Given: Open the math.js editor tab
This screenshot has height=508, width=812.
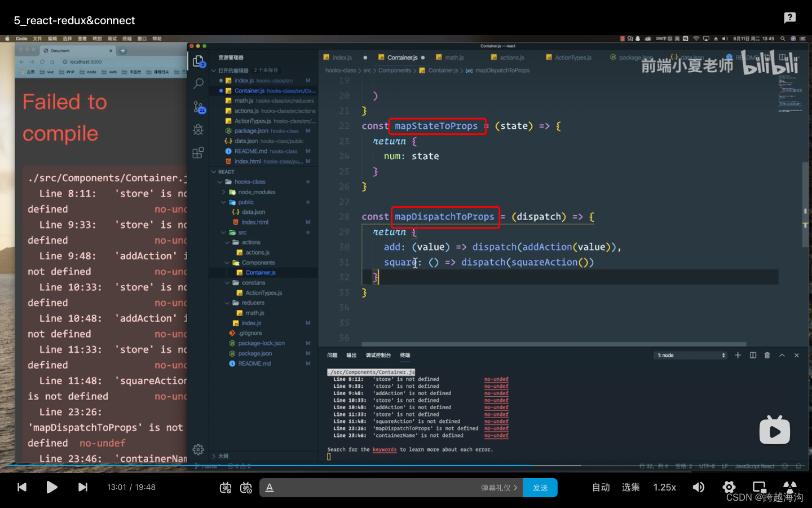Looking at the screenshot, I should point(454,58).
